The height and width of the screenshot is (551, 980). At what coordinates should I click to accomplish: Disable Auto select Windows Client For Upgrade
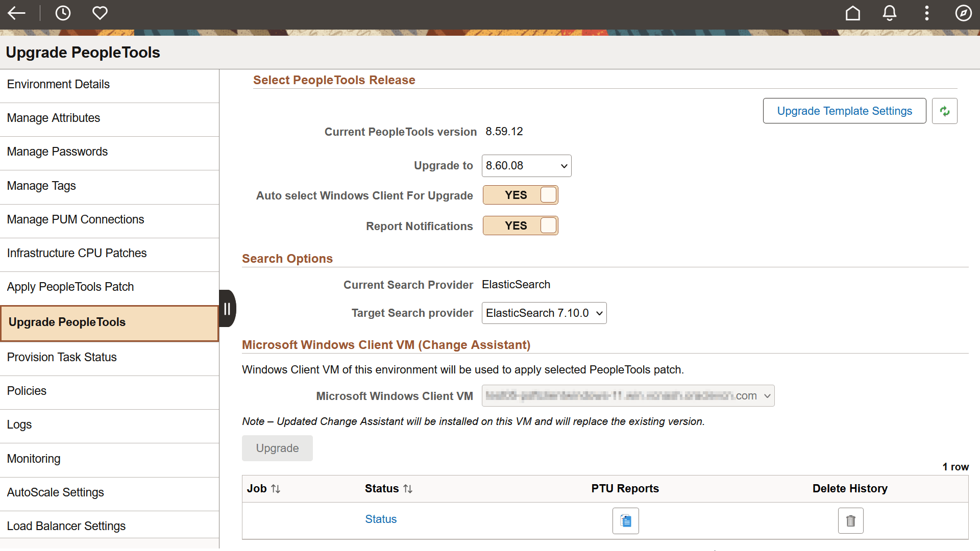[x=520, y=195]
